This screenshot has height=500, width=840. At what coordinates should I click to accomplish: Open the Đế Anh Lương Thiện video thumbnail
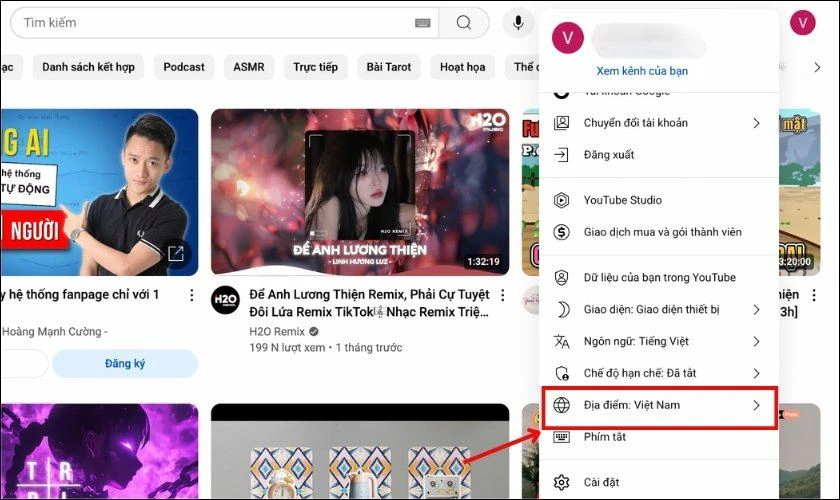point(360,192)
